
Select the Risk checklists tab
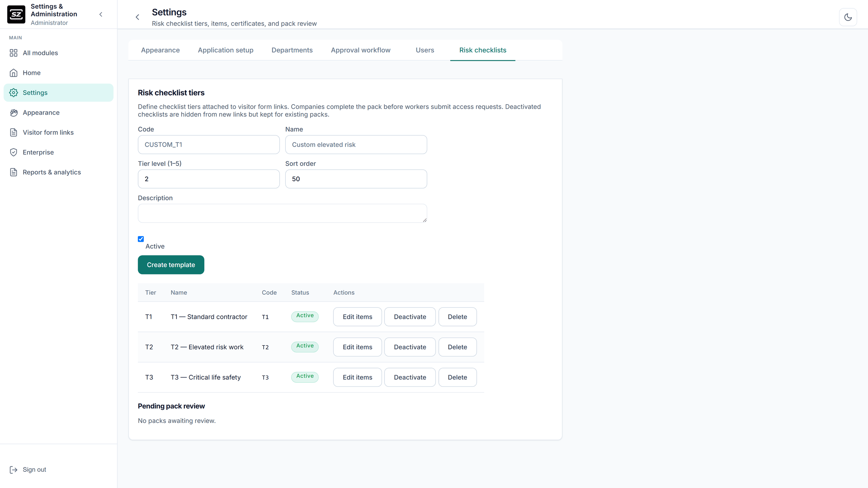(x=482, y=50)
